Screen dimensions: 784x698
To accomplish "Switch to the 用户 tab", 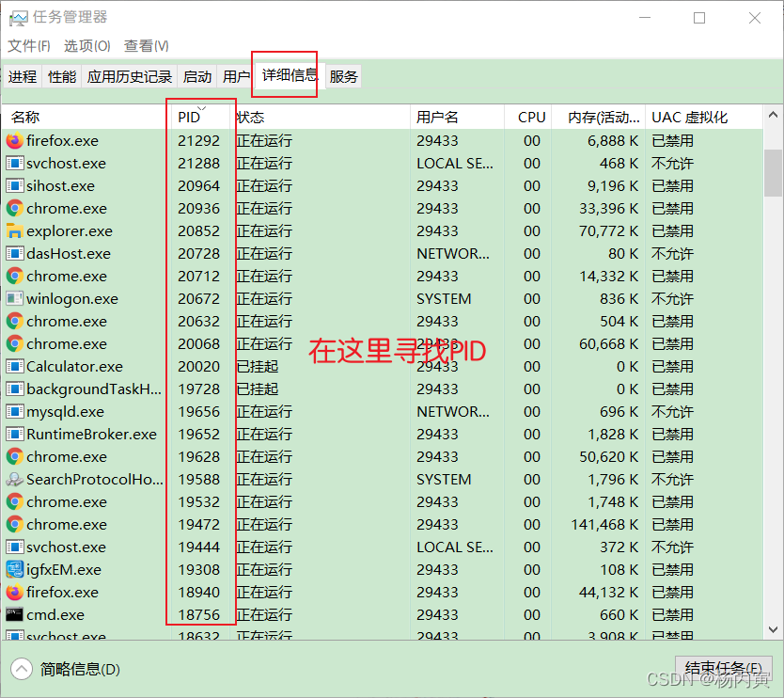I will (236, 76).
